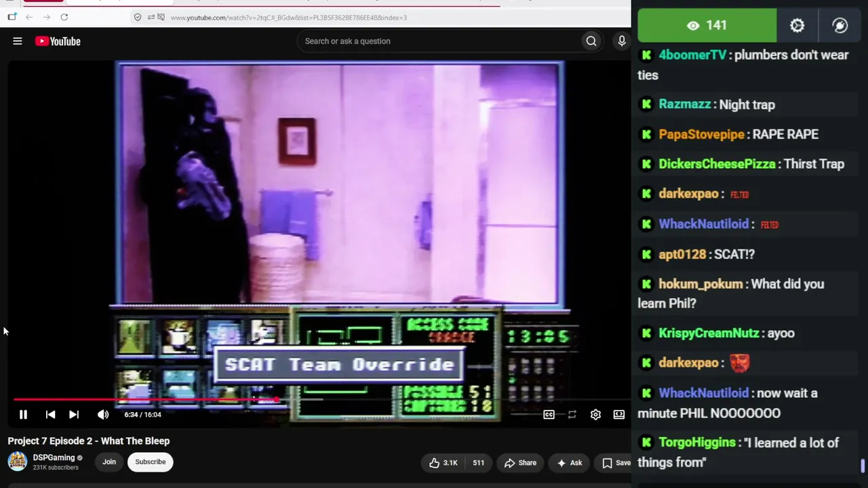Click the Kick badge beside hokum_pokum
The image size is (868, 488).
tap(646, 284)
